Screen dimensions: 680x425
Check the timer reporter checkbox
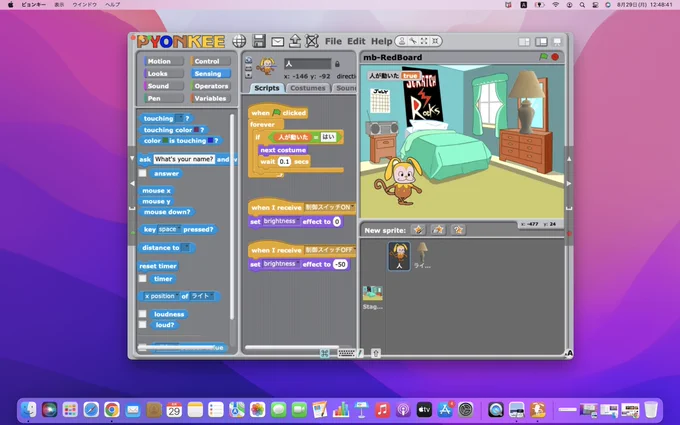tap(142, 278)
